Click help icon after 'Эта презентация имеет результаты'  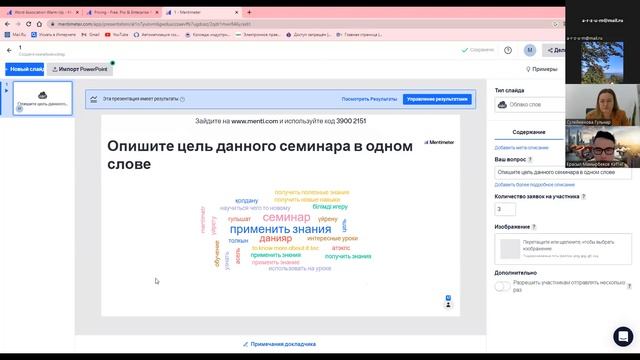(182, 99)
